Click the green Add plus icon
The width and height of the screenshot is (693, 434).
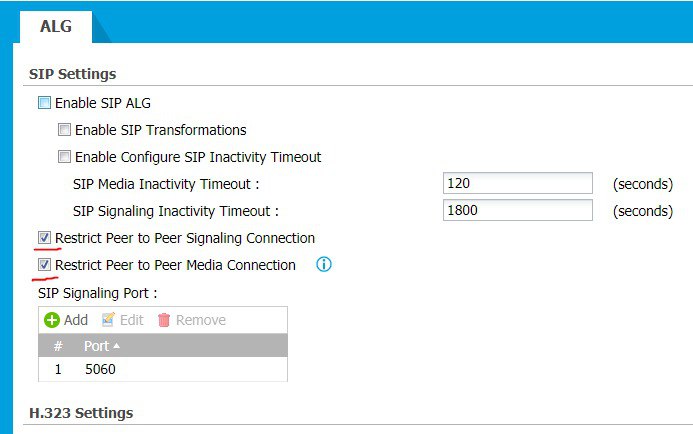tap(52, 320)
